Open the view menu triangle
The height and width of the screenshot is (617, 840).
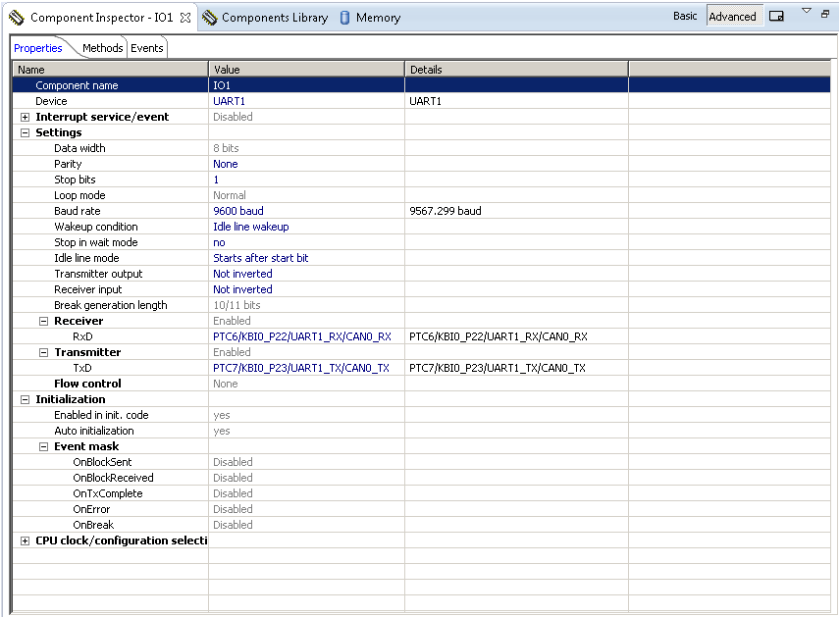(x=807, y=11)
